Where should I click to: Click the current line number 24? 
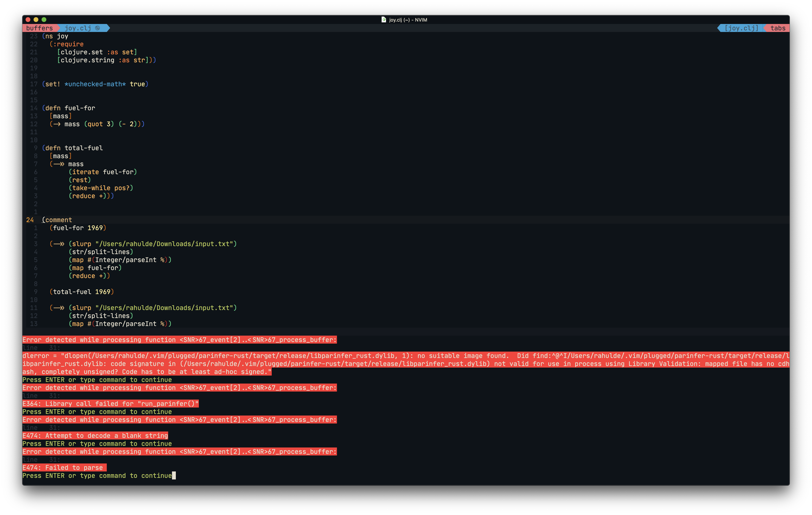click(x=30, y=220)
